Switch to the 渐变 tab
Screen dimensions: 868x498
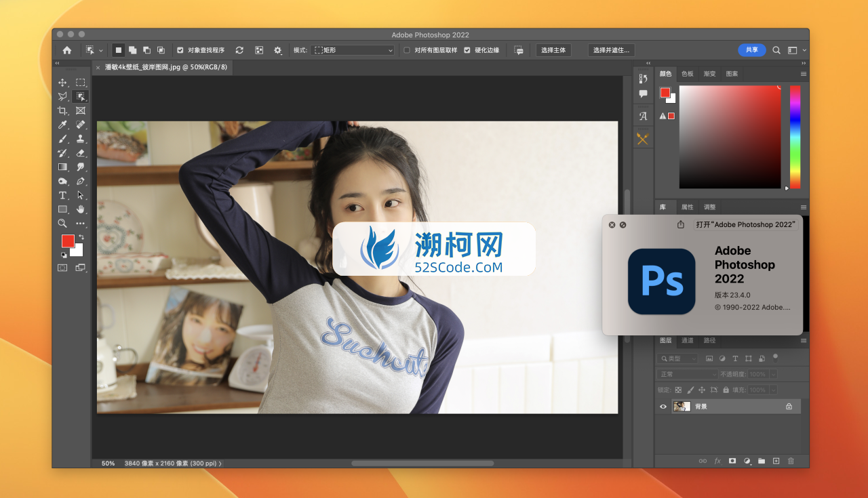tap(709, 74)
